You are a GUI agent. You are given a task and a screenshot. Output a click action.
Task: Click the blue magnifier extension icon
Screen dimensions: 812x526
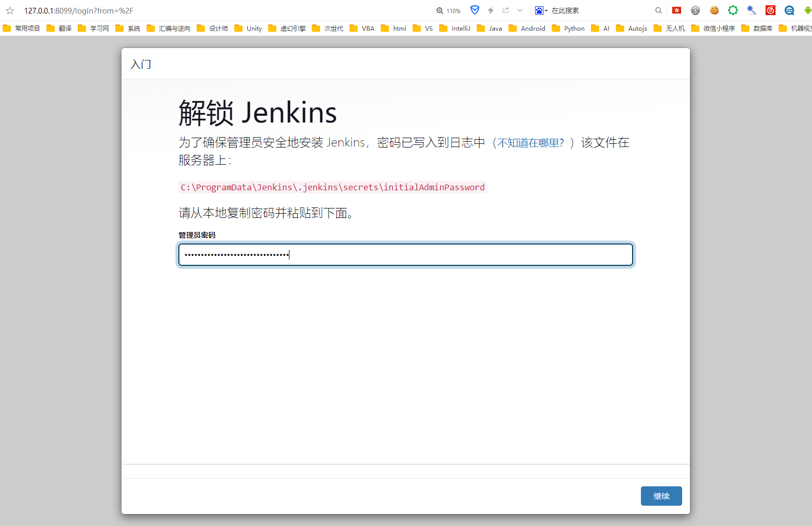pos(752,10)
